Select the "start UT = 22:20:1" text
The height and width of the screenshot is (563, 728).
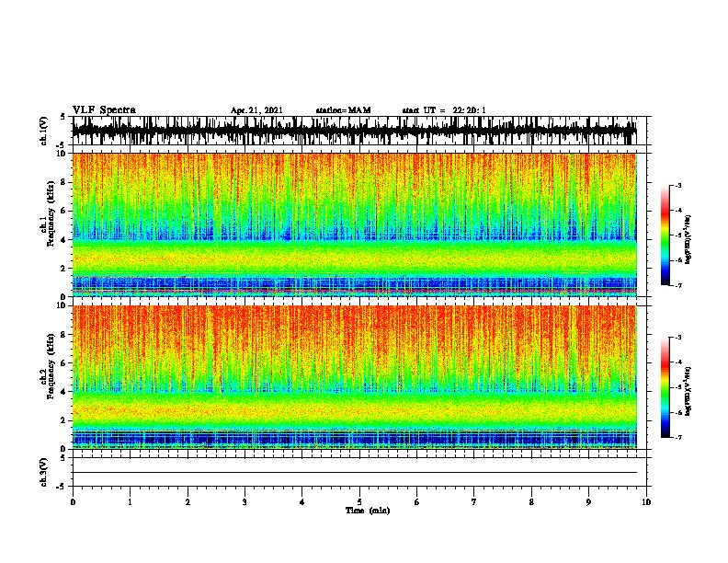pyautogui.click(x=444, y=110)
